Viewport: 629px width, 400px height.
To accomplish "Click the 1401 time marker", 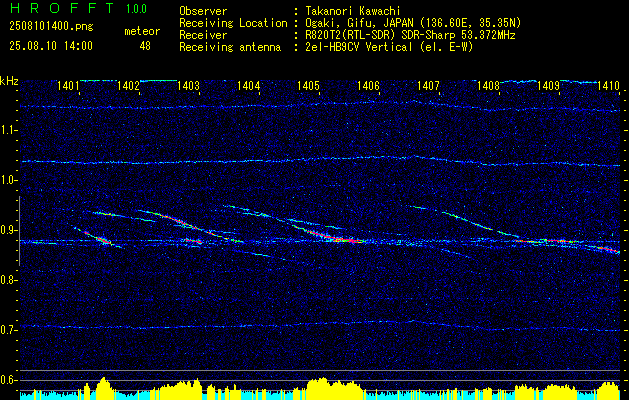I will click(67, 85).
